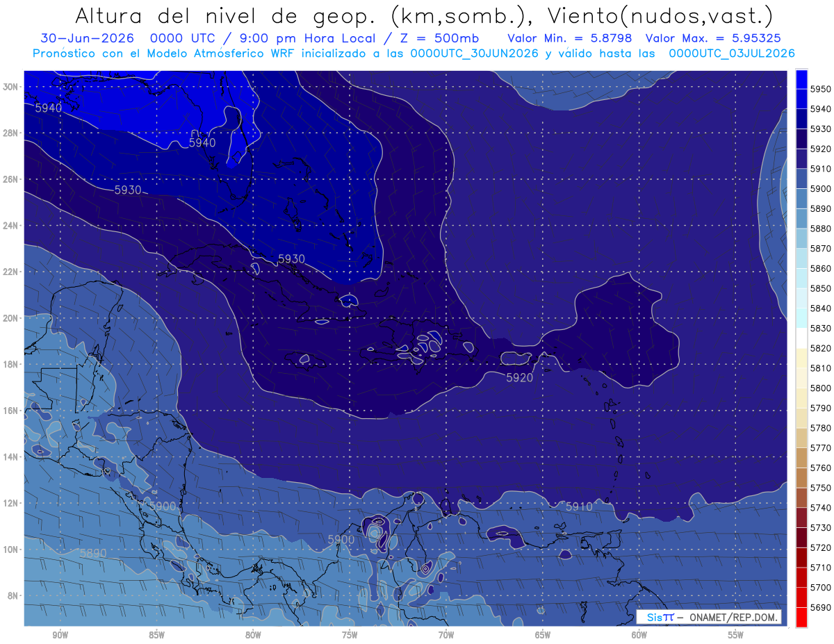Viewport: 834px width, 644px height.
Task: Select the '0000UTC_03JUL2026' valid-until text
Action: pyautogui.click(x=731, y=53)
